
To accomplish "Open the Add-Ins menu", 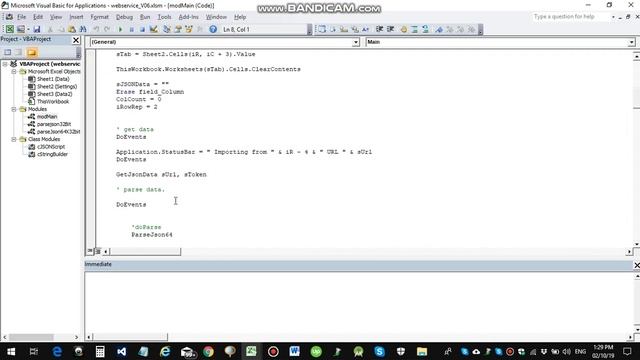I will pos(189,17).
